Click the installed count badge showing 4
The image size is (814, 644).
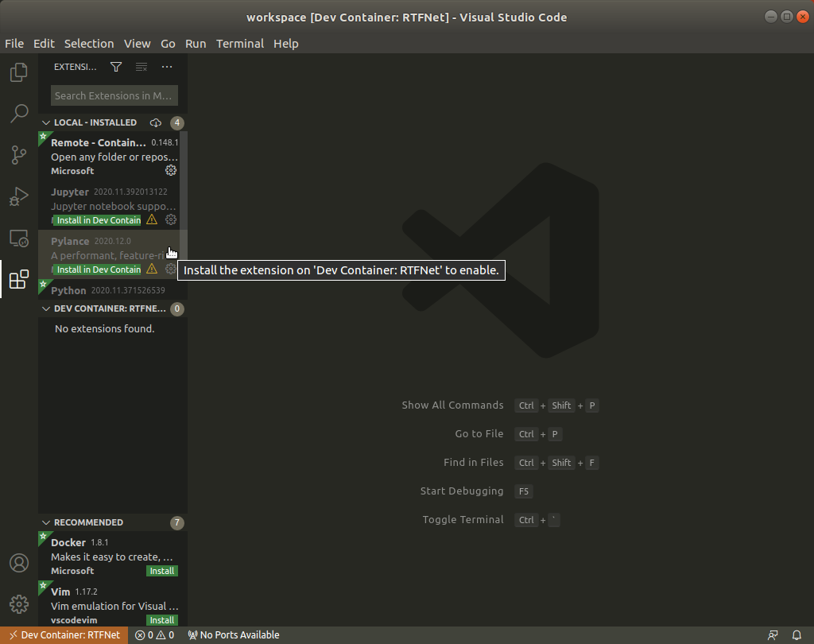(177, 122)
